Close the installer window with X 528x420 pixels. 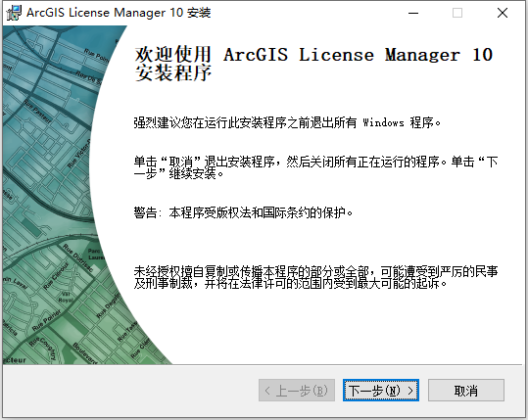[503, 13]
